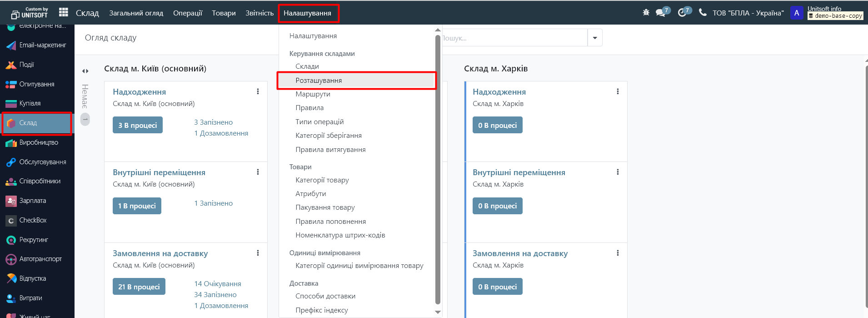Open the chat messages icon with badge

click(x=661, y=13)
